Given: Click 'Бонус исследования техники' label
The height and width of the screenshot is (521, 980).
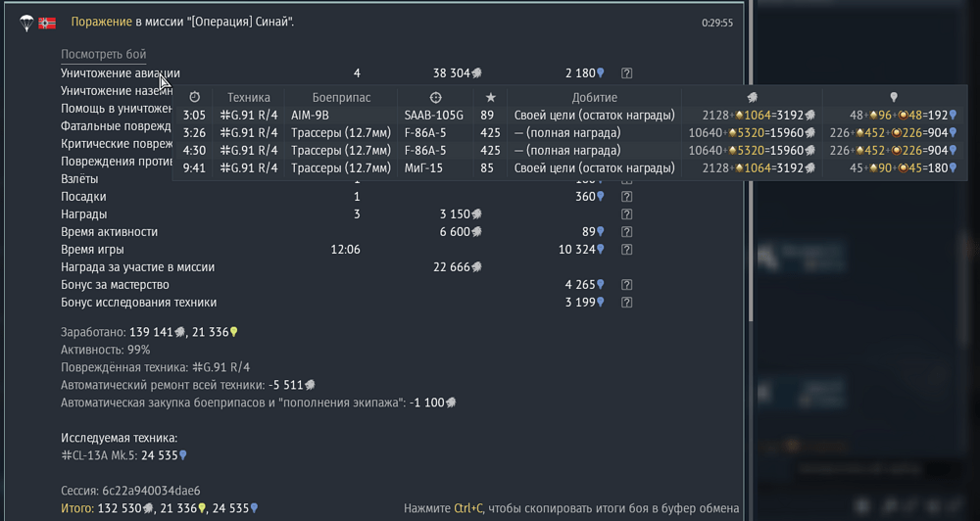Looking at the screenshot, I should coord(139,303).
